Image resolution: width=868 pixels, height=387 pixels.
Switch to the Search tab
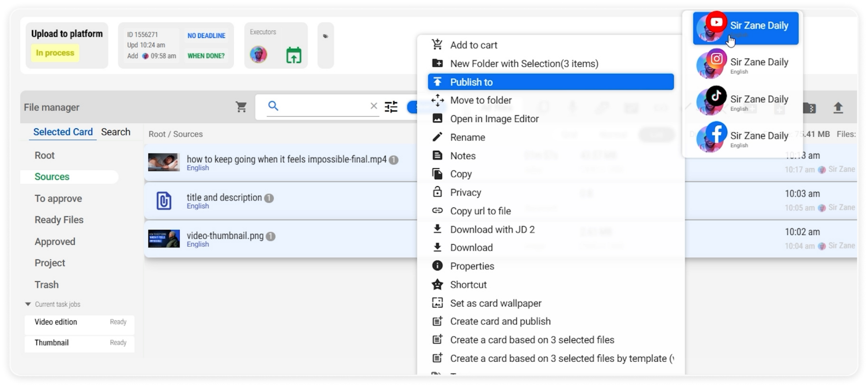click(116, 132)
